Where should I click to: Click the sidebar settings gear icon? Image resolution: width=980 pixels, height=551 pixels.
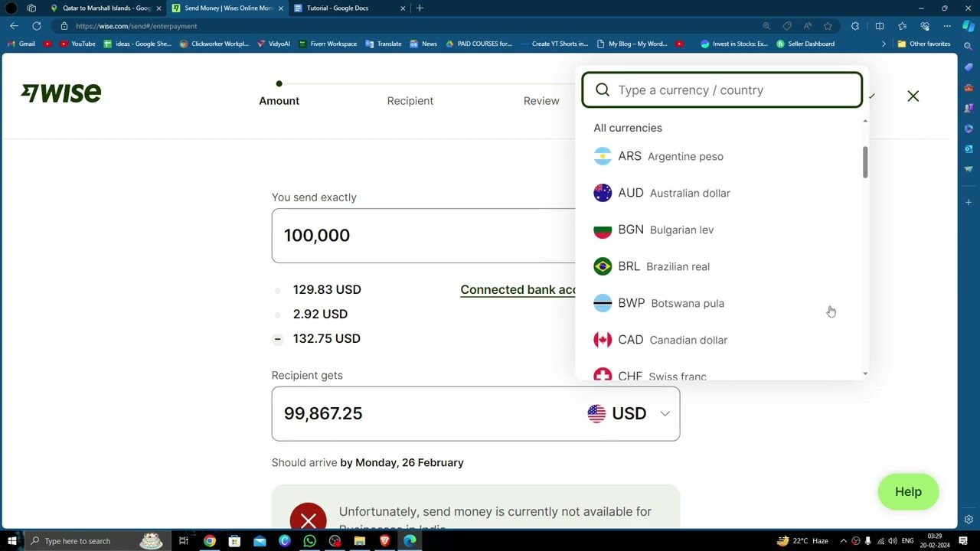click(969, 520)
